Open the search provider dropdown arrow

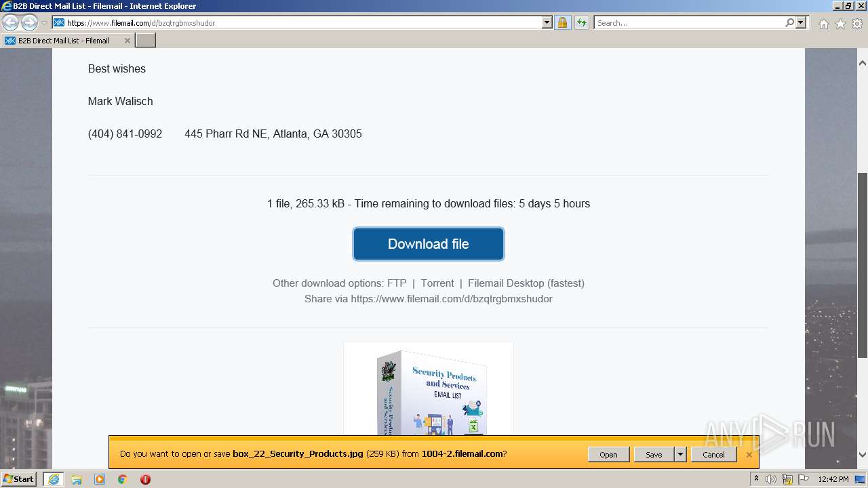801,23
